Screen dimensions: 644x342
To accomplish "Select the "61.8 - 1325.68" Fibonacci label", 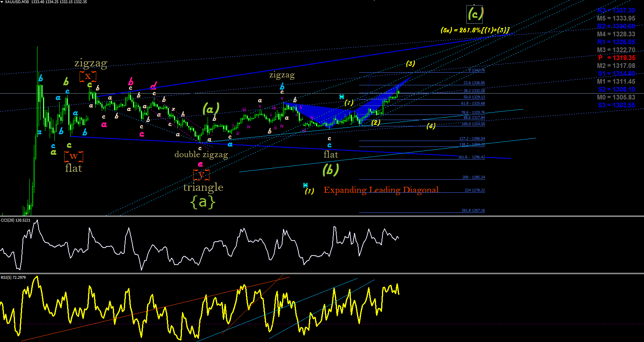I will [473, 103].
